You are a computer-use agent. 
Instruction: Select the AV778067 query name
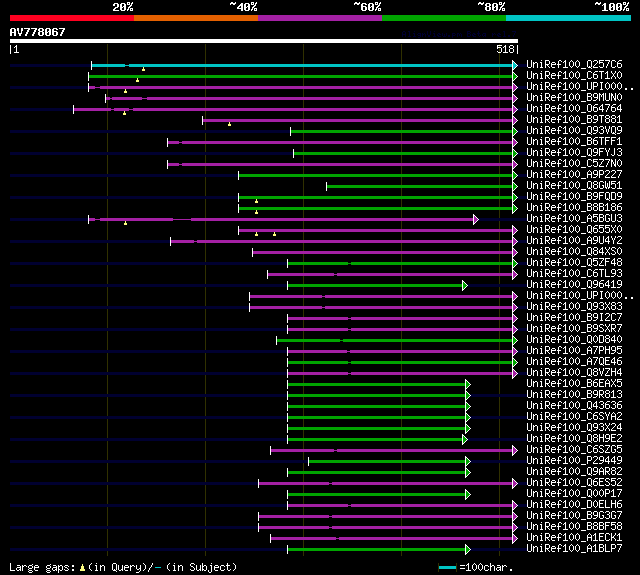[x=38, y=32]
